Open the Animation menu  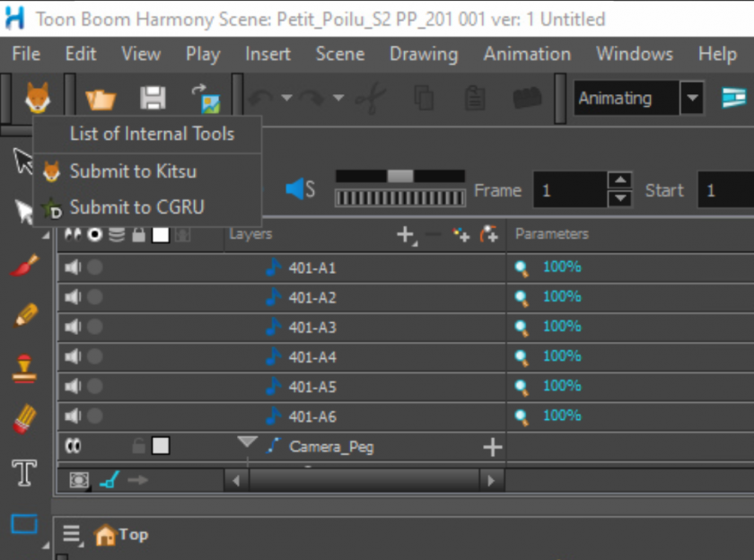[527, 54]
